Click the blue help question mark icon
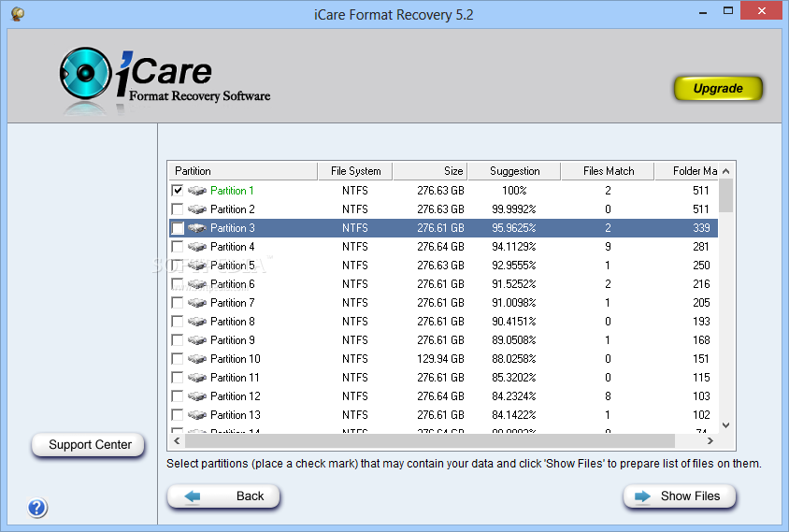This screenshot has width=789, height=532. 37,508
